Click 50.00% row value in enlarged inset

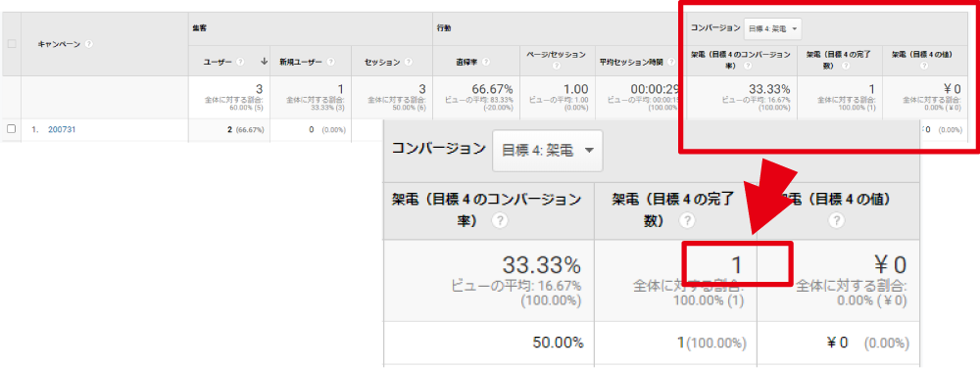pos(559,343)
